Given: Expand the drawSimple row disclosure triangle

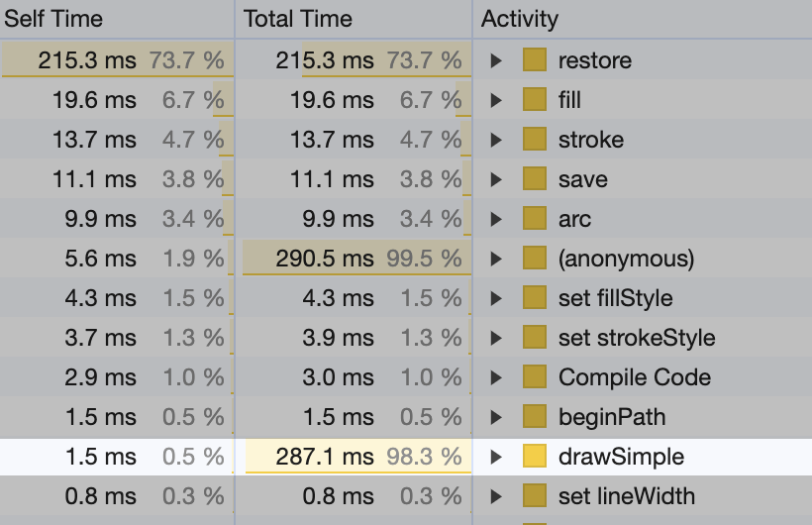Looking at the screenshot, I should [497, 457].
